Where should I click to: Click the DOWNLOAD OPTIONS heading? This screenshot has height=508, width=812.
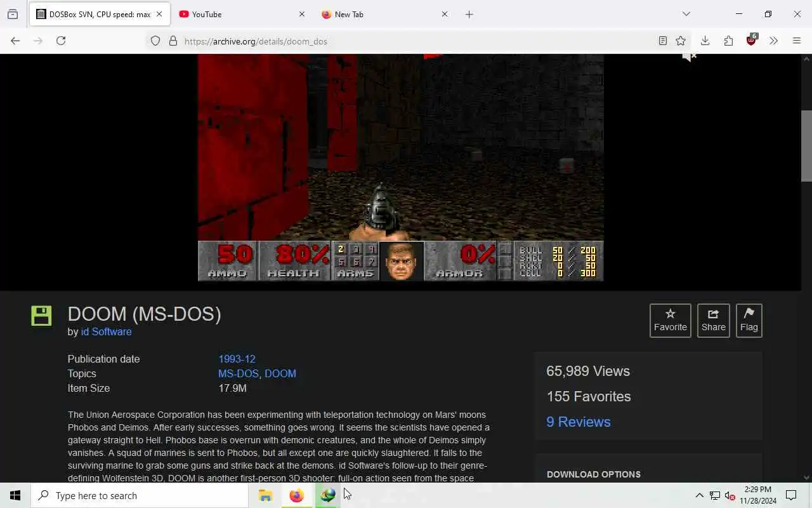pyautogui.click(x=594, y=474)
